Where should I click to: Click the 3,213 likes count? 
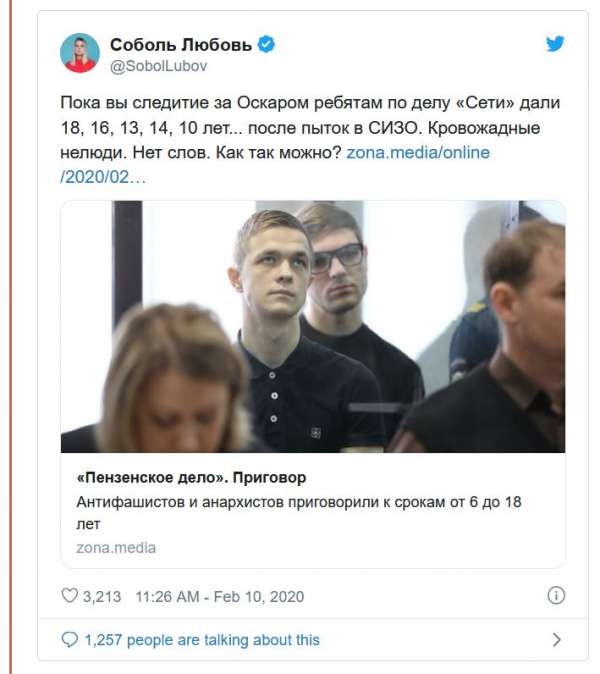click(102, 597)
